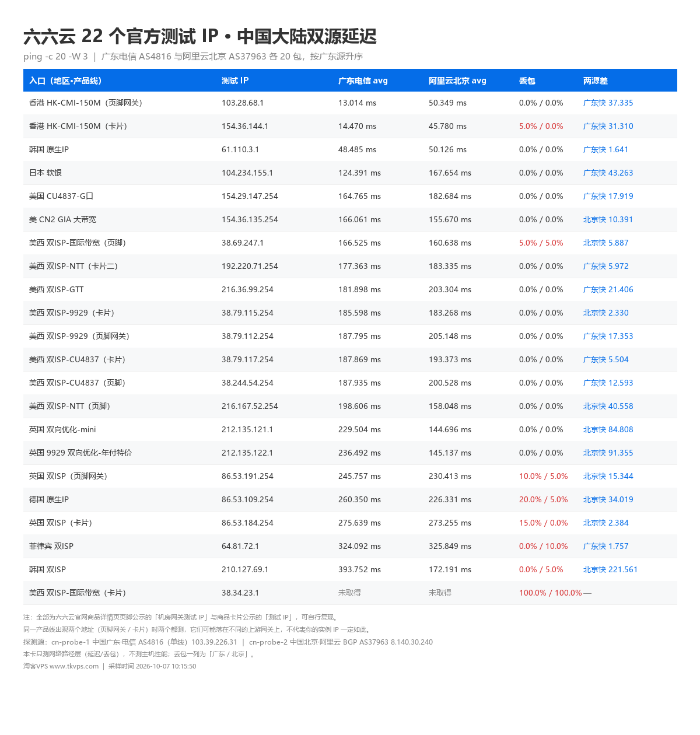Viewport: 700px width, 735px height.
Task: Select row '德国 原生IP'
Action: tap(350, 499)
